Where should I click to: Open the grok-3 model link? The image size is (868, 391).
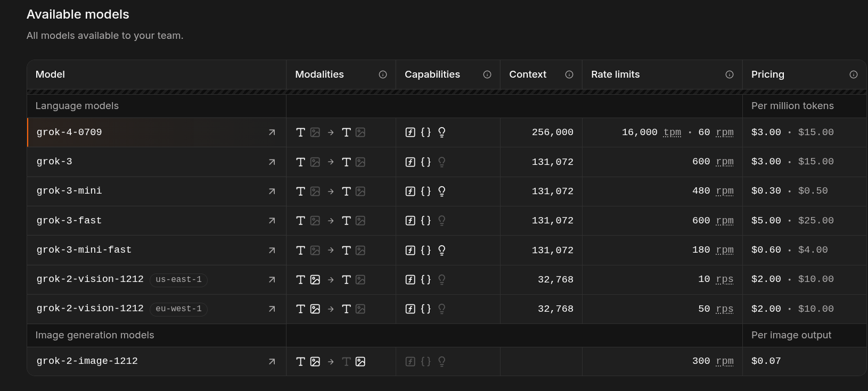click(x=54, y=162)
